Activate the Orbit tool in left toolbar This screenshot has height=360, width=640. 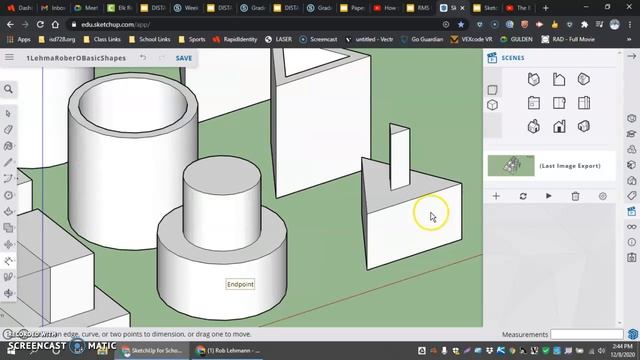tap(8, 293)
